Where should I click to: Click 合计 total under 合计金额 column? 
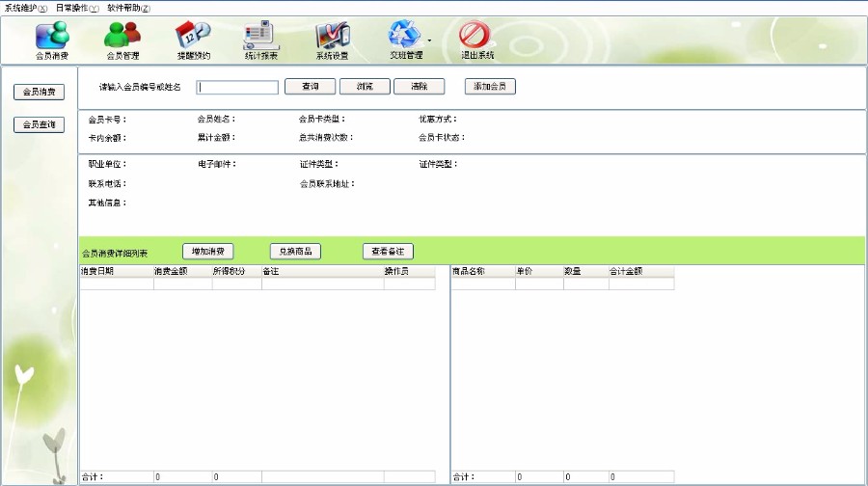(x=641, y=476)
